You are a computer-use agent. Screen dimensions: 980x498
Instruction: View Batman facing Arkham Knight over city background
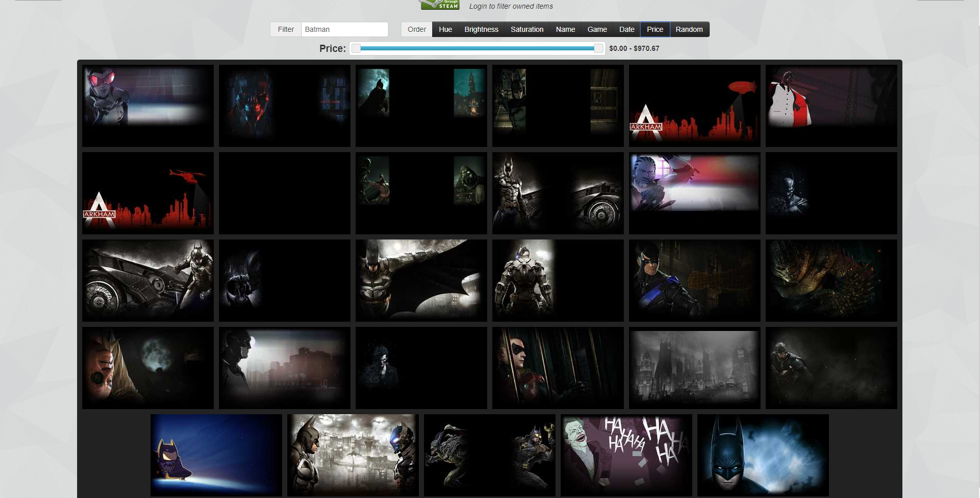tap(353, 455)
